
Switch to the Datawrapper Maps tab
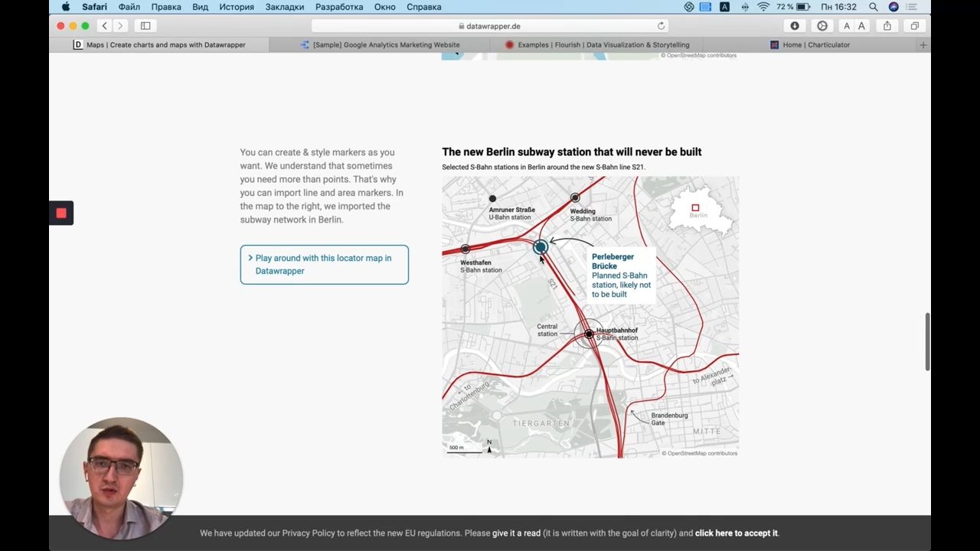coord(159,44)
